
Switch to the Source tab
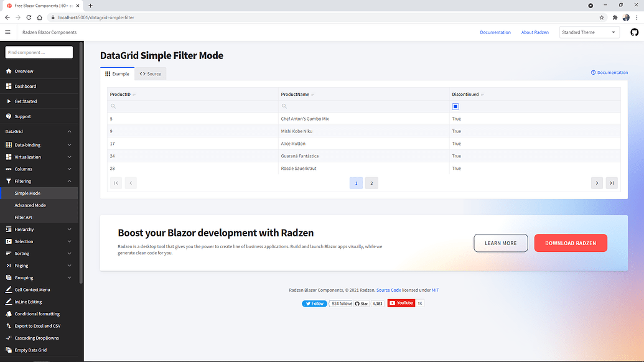tap(150, 73)
